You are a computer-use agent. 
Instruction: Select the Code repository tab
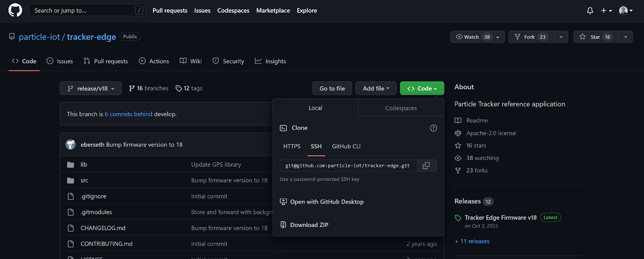point(24,61)
